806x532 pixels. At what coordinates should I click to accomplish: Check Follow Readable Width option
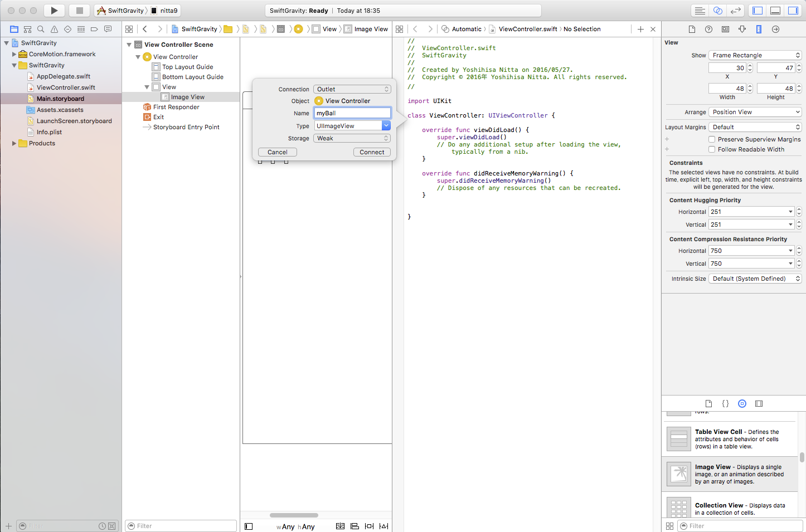(712, 149)
